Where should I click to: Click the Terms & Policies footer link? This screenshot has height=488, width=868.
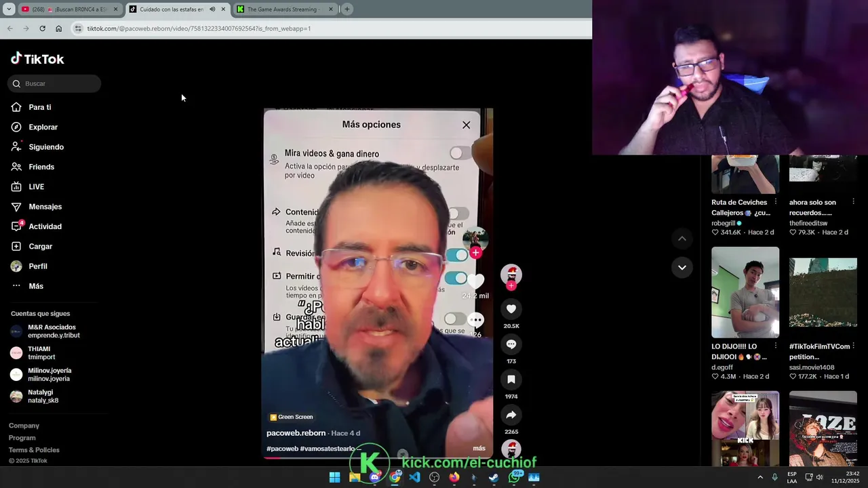(34, 450)
